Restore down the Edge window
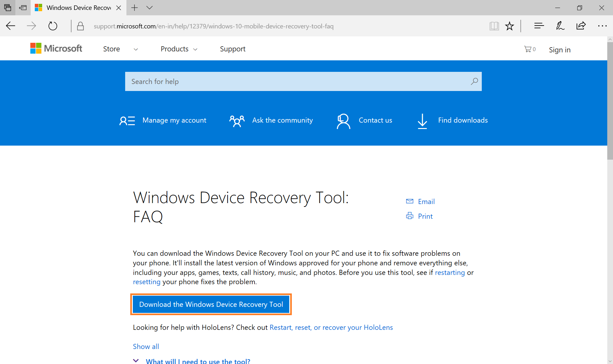The image size is (613, 364). click(x=579, y=8)
